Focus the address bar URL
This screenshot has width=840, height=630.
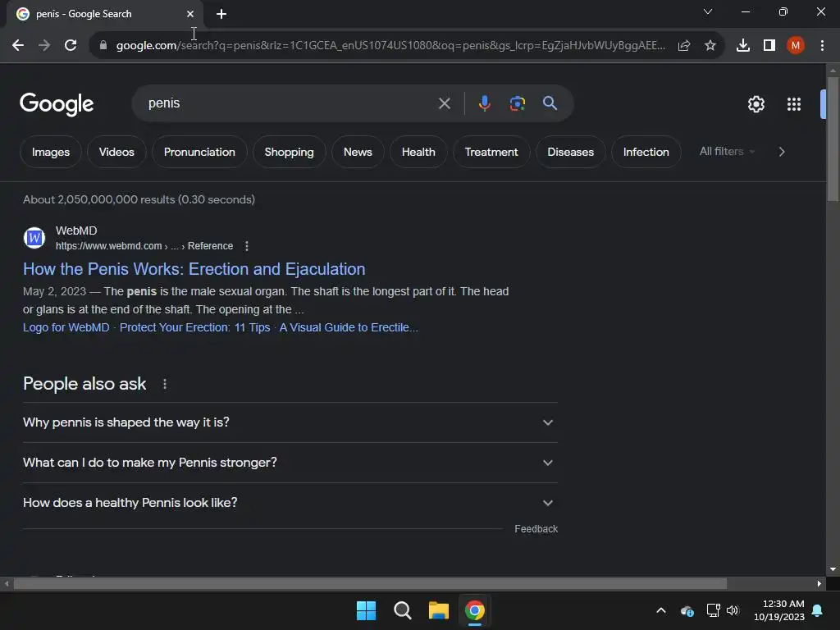(x=390, y=46)
